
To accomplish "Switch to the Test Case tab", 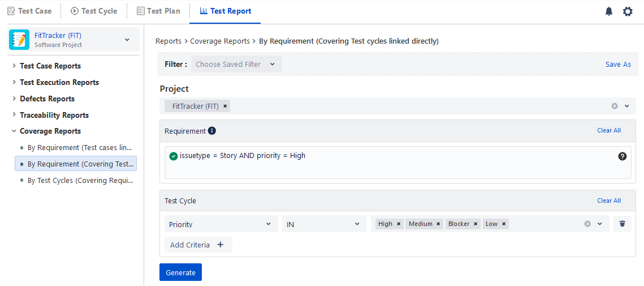I will tap(29, 11).
